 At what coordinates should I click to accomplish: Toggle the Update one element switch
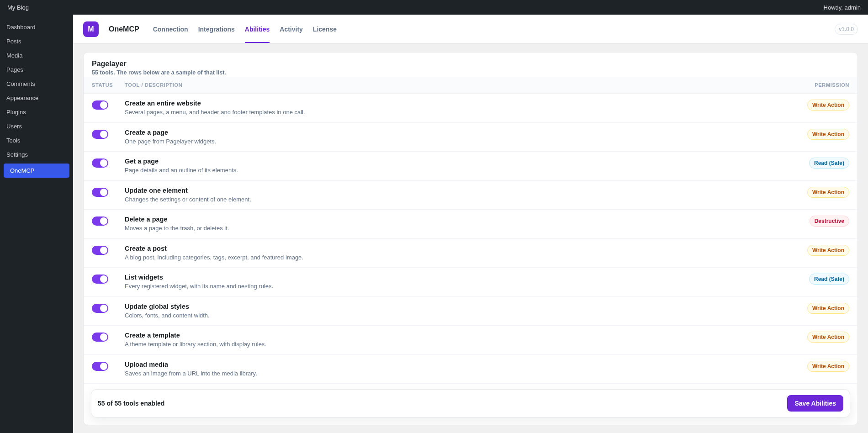click(x=100, y=192)
